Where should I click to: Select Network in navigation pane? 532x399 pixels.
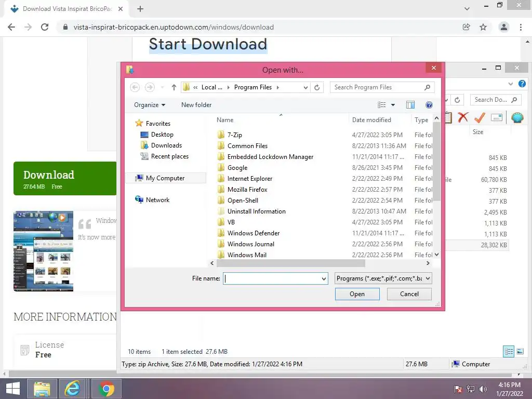point(157,200)
